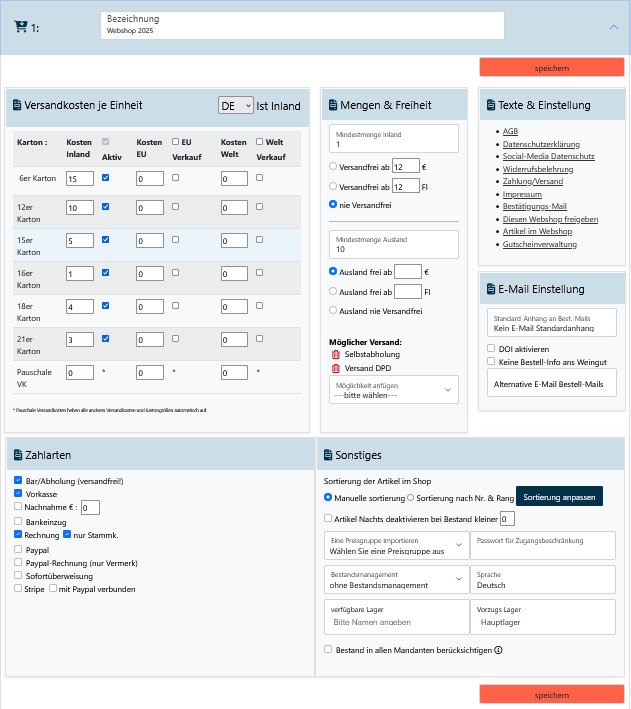631x709 pixels.
Task: Click the Texte & Einstellung section icon
Action: click(x=490, y=105)
